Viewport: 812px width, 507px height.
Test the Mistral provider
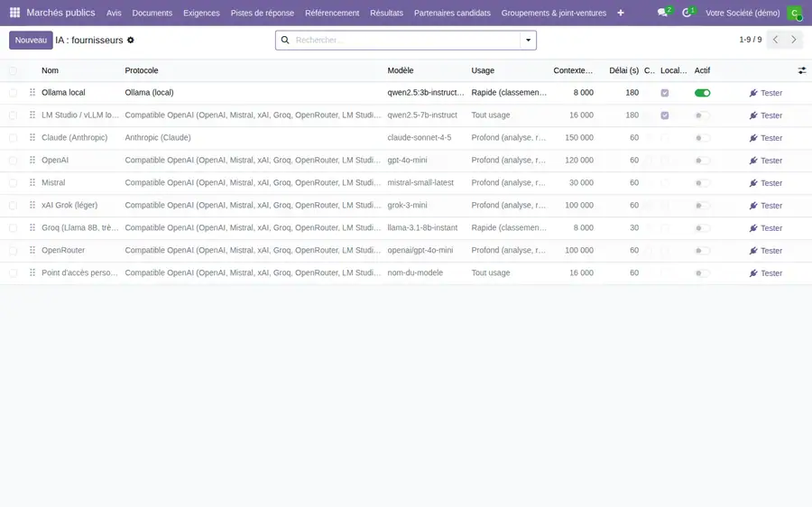[765, 183]
